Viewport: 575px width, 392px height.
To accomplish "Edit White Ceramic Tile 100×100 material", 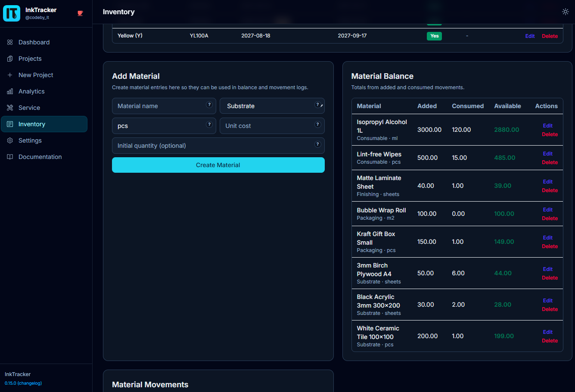I will (x=548, y=332).
